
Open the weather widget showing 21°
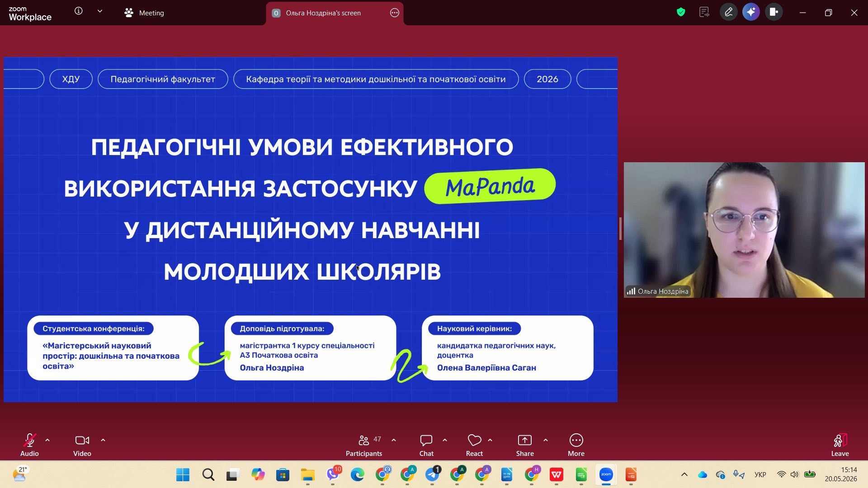(20, 474)
